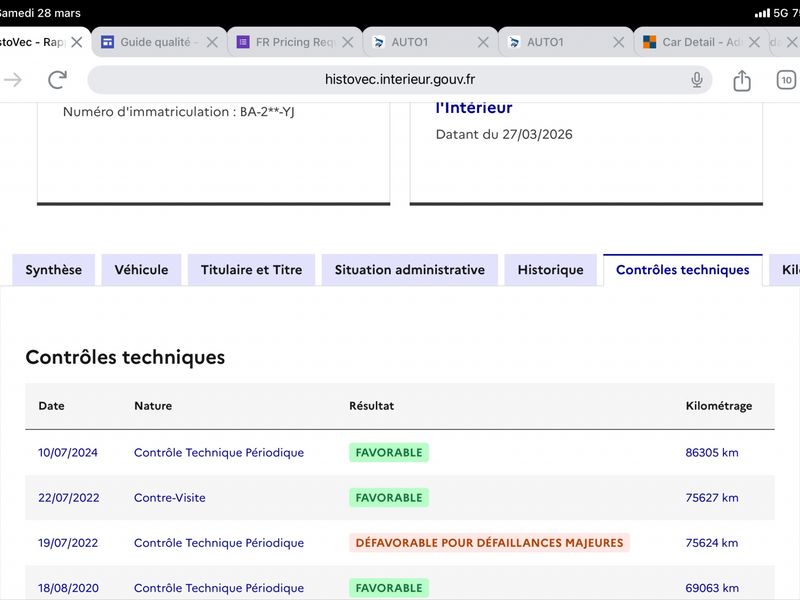Open the share menu
Image resolution: width=800 pixels, height=600 pixels.
[741, 80]
